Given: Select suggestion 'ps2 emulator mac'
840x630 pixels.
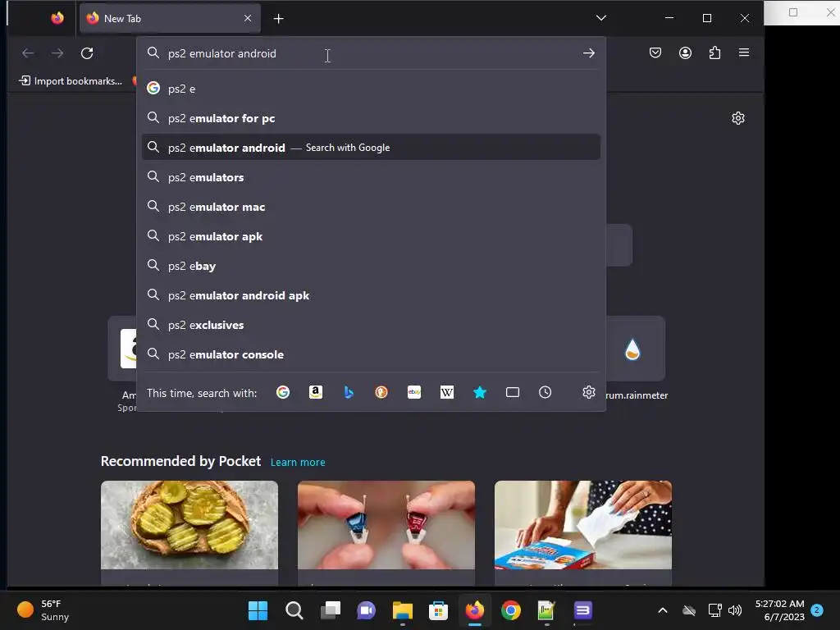Looking at the screenshot, I should click(x=371, y=207).
